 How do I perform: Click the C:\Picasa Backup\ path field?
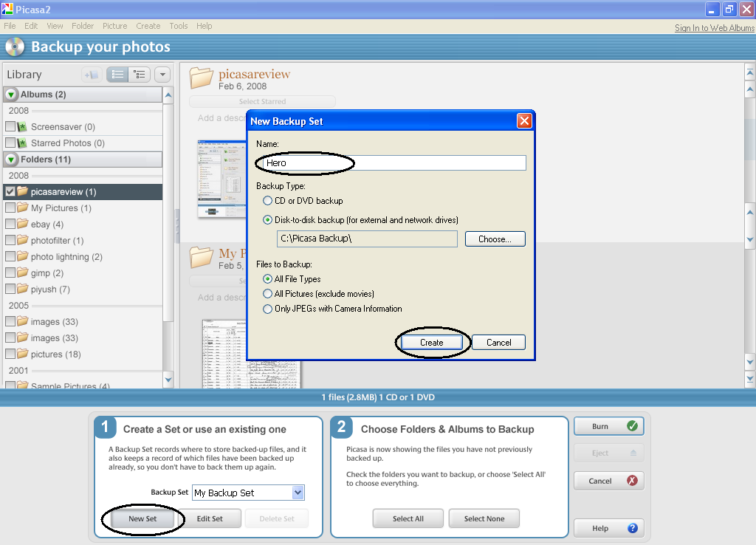point(367,239)
